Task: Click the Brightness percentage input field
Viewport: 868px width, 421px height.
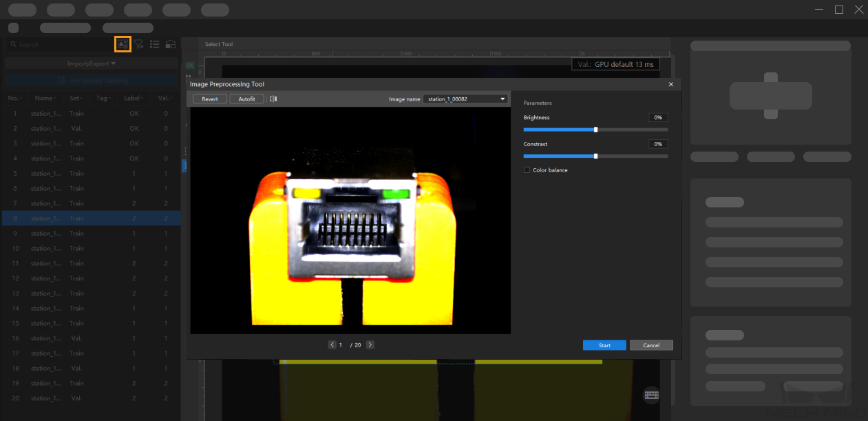Action: 658,118
